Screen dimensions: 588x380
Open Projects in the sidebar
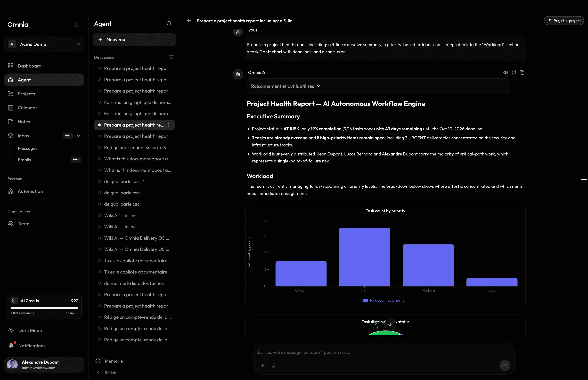tap(44, 94)
